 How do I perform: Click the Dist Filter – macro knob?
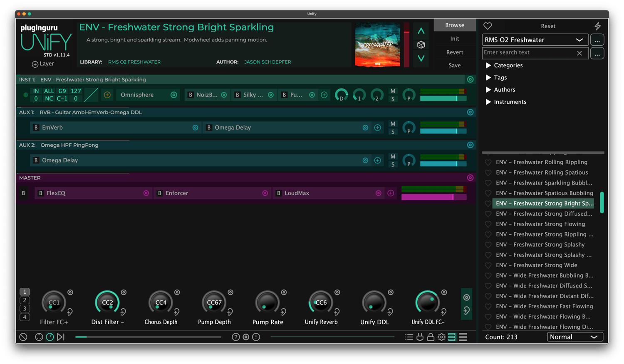tap(107, 303)
